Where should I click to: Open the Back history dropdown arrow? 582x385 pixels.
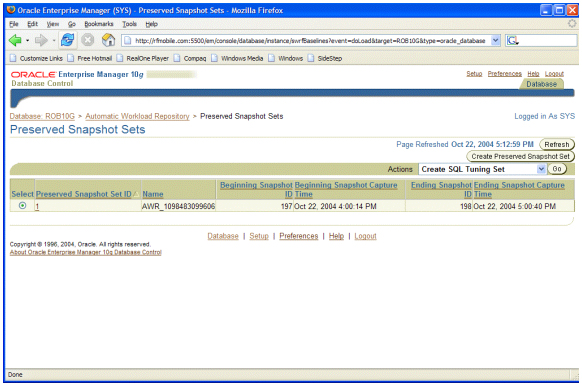(27, 40)
